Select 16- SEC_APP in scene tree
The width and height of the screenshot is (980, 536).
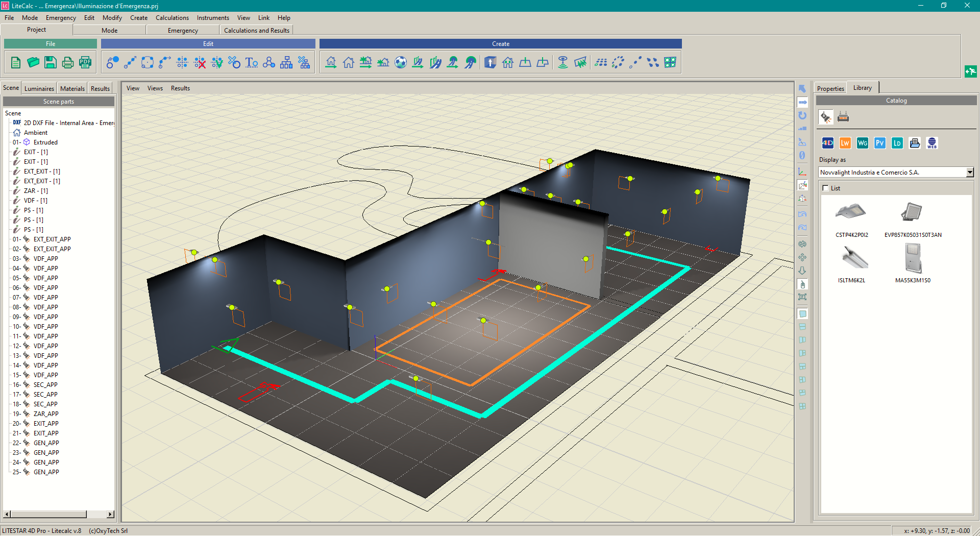coord(35,385)
